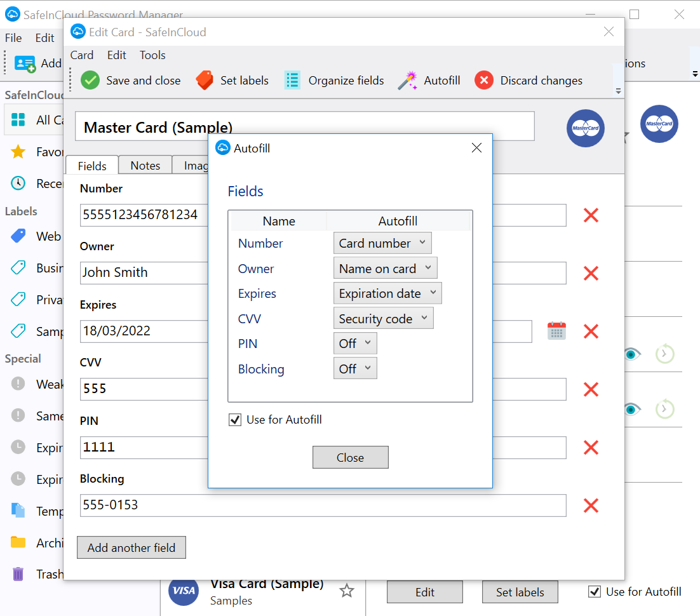Open the Name on card dropdown
The width and height of the screenshot is (700, 616).
click(386, 268)
